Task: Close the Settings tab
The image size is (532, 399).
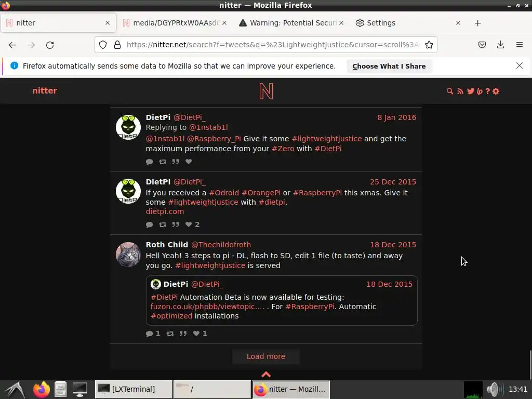Action: click(458, 23)
